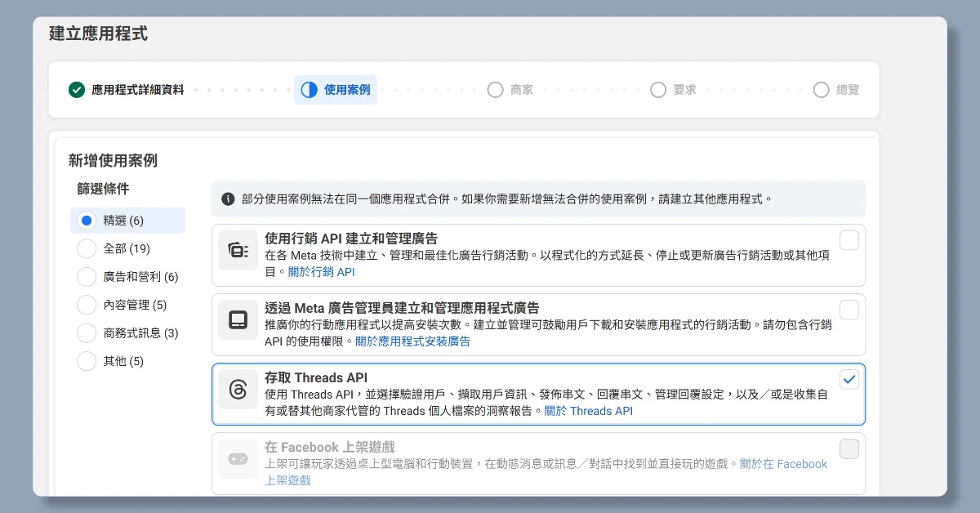Click the gamepad icon for Facebook 上架遊戲
The image size is (980, 513).
click(x=238, y=459)
